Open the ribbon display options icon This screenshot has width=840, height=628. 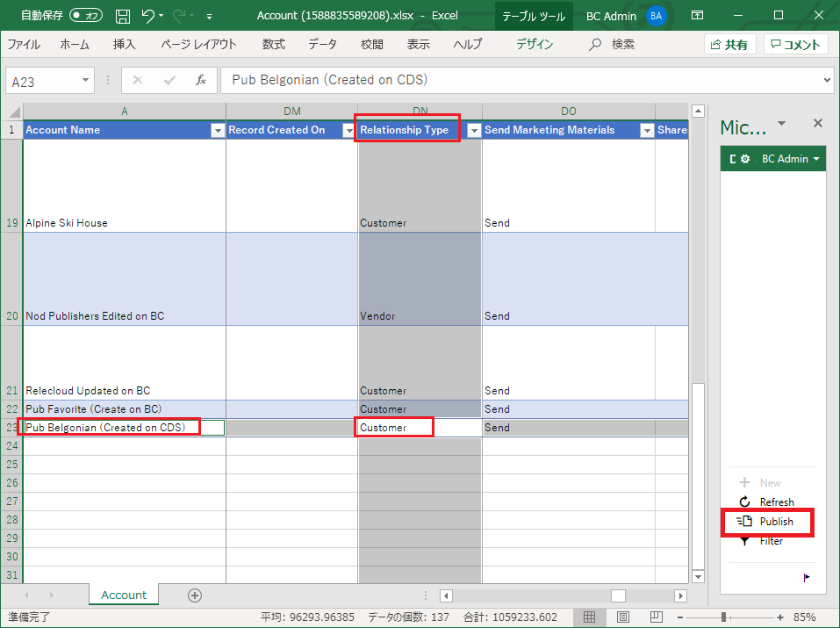pyautogui.click(x=697, y=15)
